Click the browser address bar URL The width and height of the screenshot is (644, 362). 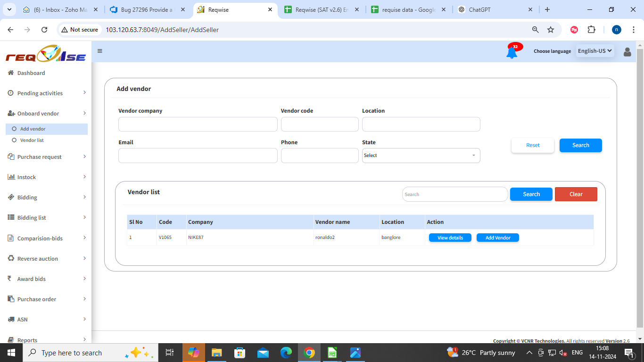click(162, 30)
